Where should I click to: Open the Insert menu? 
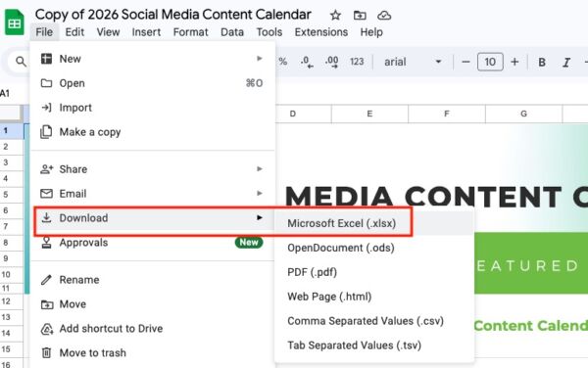click(x=146, y=32)
